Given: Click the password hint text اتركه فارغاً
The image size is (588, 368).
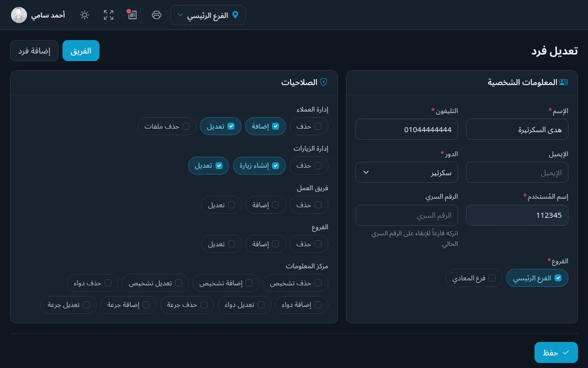Looking at the screenshot, I should [x=414, y=238].
